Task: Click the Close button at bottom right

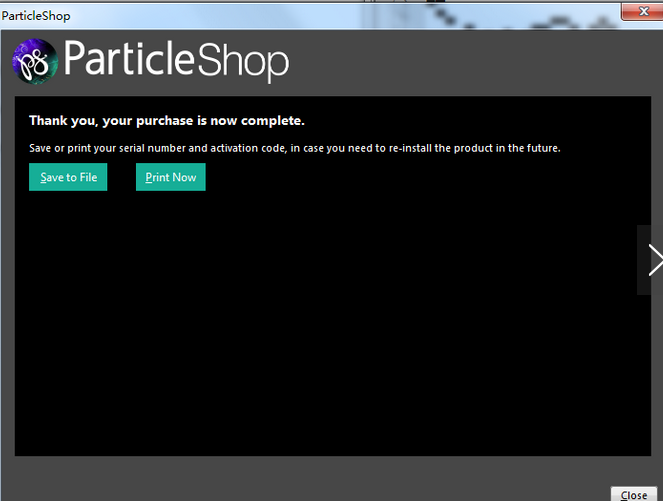Action: click(634, 494)
